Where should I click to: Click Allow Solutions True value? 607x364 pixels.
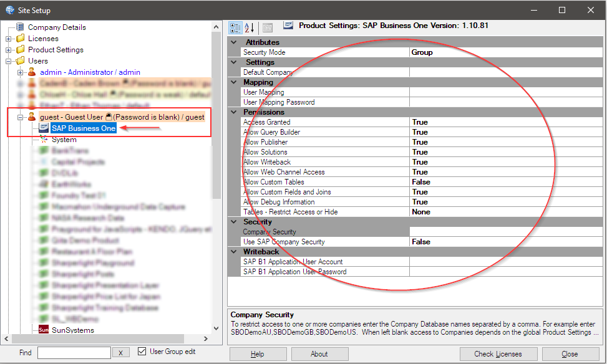pos(505,152)
